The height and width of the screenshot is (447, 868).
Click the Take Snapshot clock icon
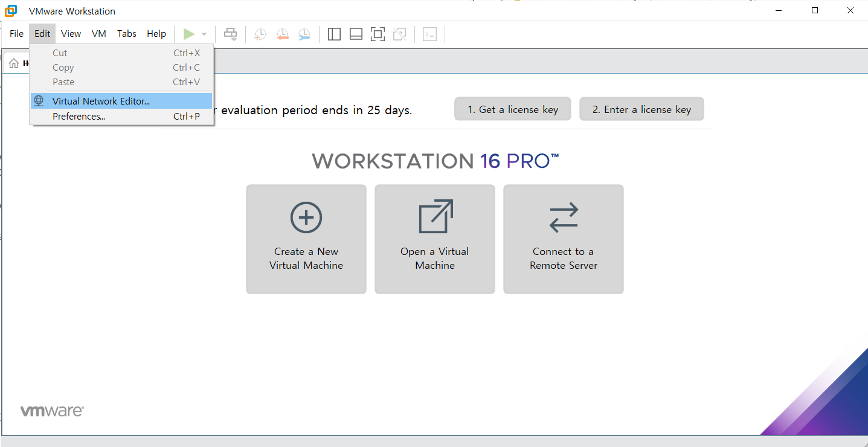pos(260,34)
